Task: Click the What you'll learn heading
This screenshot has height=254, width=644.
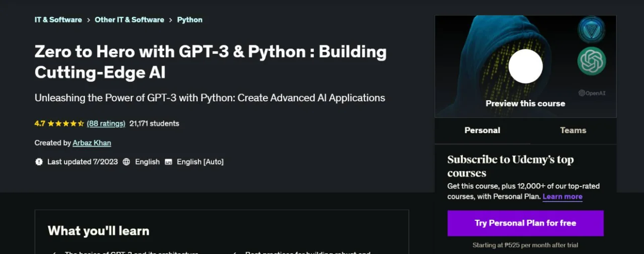Action: [99, 231]
